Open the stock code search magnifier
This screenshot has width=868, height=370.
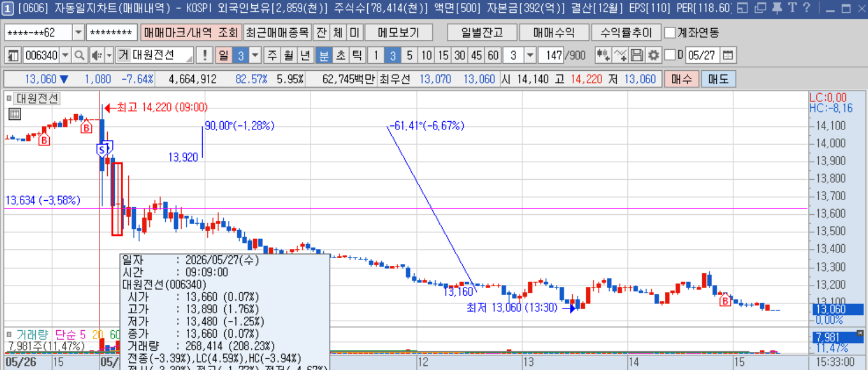(80, 56)
